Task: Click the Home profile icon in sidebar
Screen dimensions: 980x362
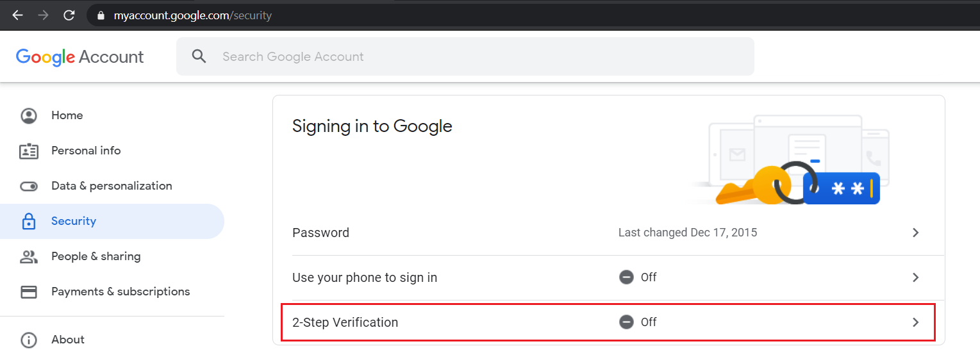Action: pyautogui.click(x=29, y=115)
